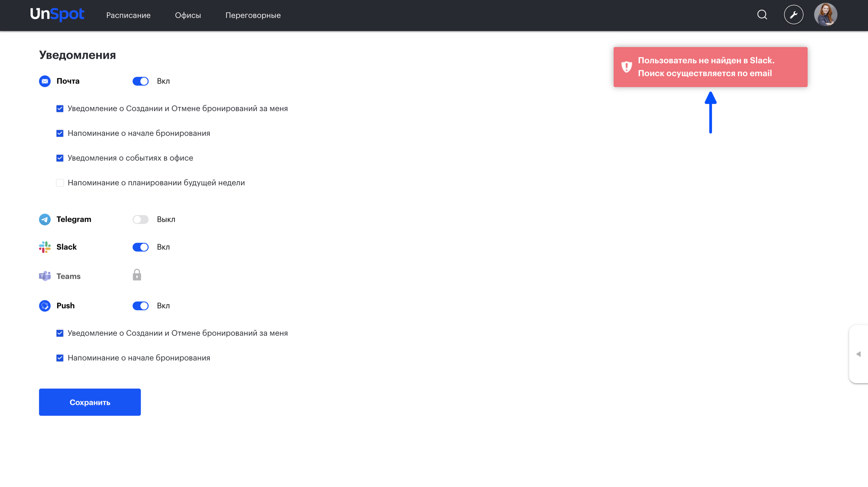This screenshot has width=868, height=487.
Task: Click the Push label
Action: (x=66, y=306)
